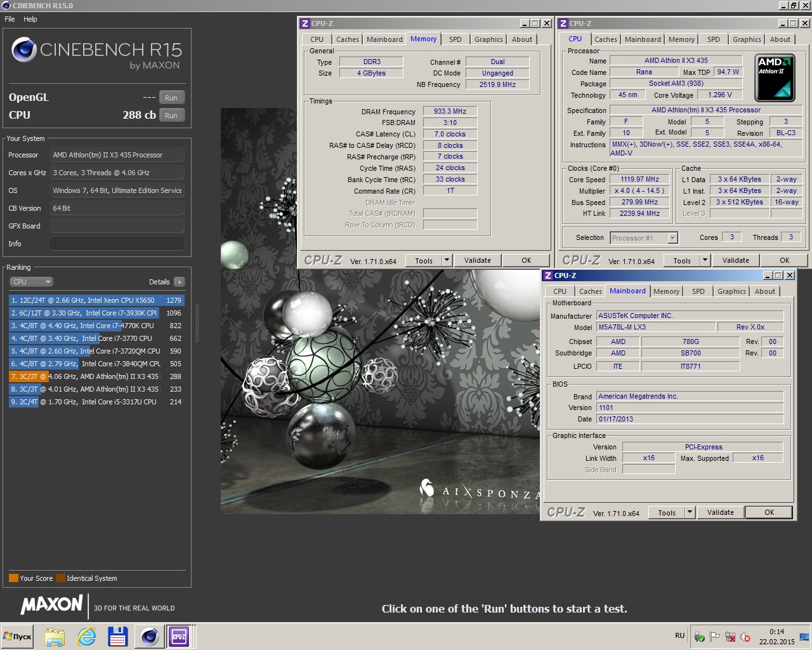Select ranking row Core i7-4770K
The height and width of the screenshot is (650, 812).
point(96,326)
